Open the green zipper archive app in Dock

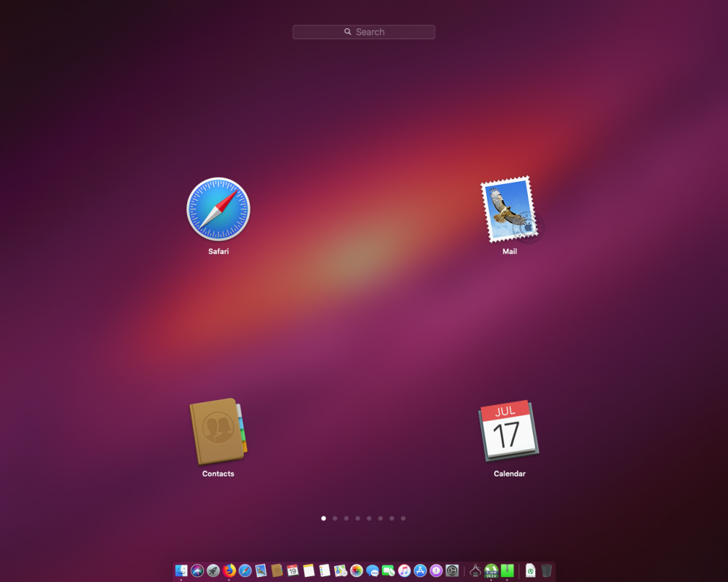coord(507,570)
